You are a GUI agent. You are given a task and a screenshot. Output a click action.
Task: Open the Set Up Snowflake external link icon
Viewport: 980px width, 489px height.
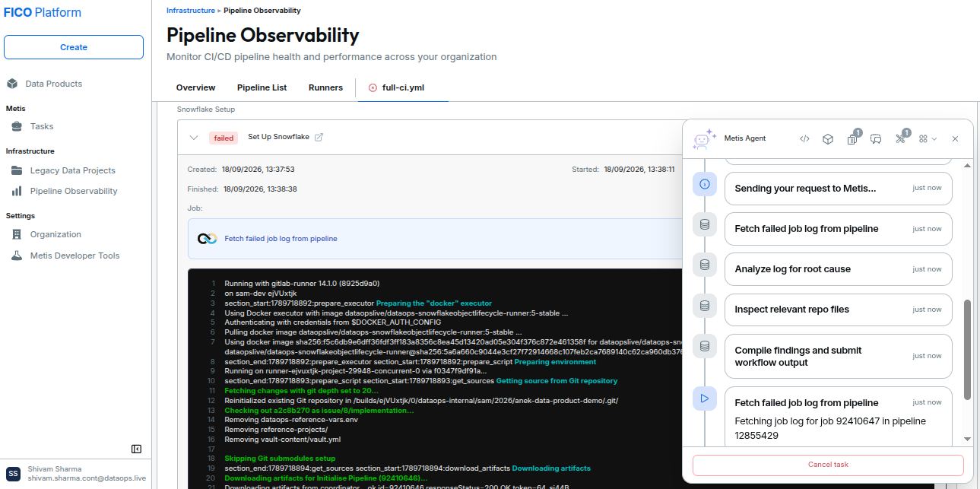pos(319,138)
